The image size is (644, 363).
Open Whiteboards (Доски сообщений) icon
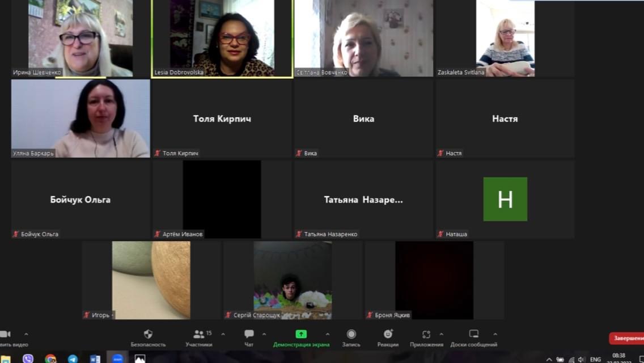[473, 335]
